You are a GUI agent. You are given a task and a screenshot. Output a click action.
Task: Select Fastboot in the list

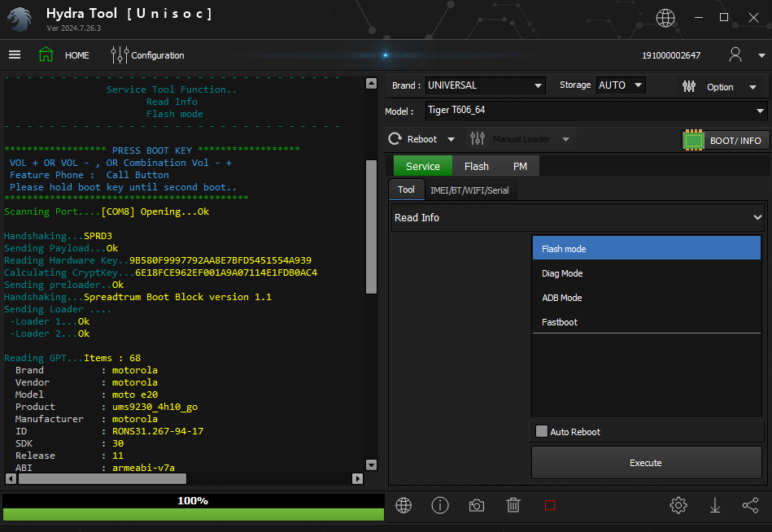pyautogui.click(x=647, y=322)
